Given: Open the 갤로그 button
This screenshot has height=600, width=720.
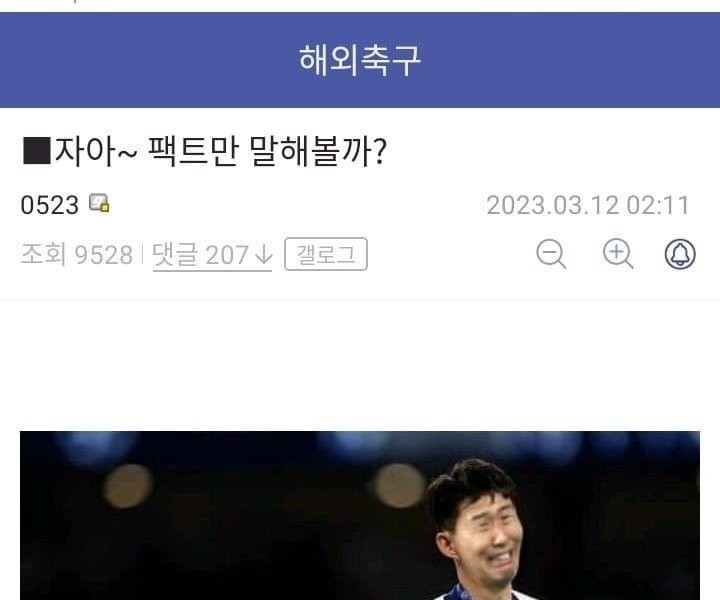Looking at the screenshot, I should [326, 254].
